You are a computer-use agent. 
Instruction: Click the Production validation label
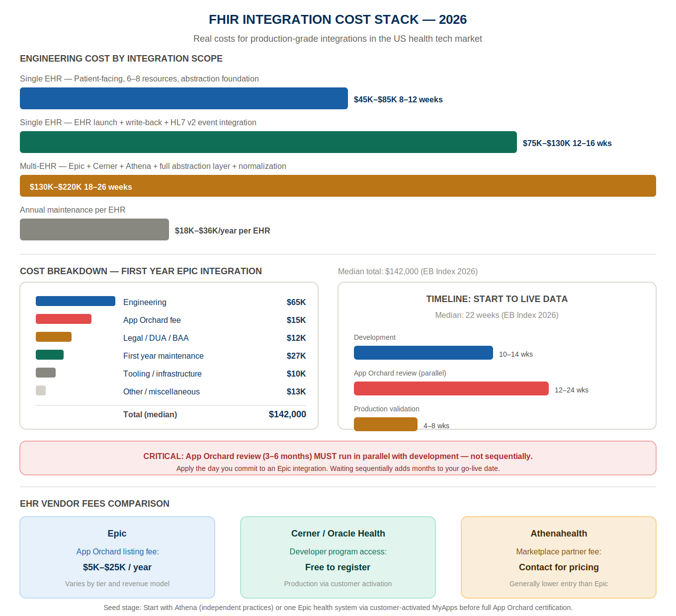point(387,409)
